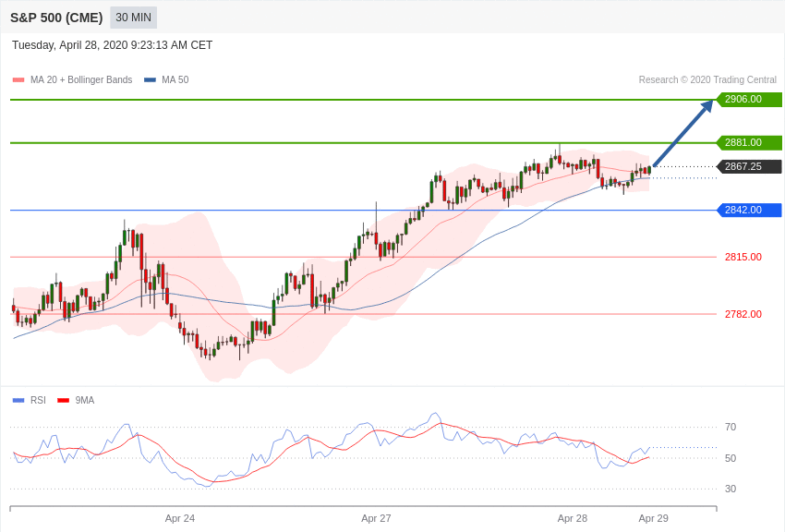Click the 2842.00 blue pivot label
Image resolution: width=785 pixels, height=532 pixels.
[750, 210]
